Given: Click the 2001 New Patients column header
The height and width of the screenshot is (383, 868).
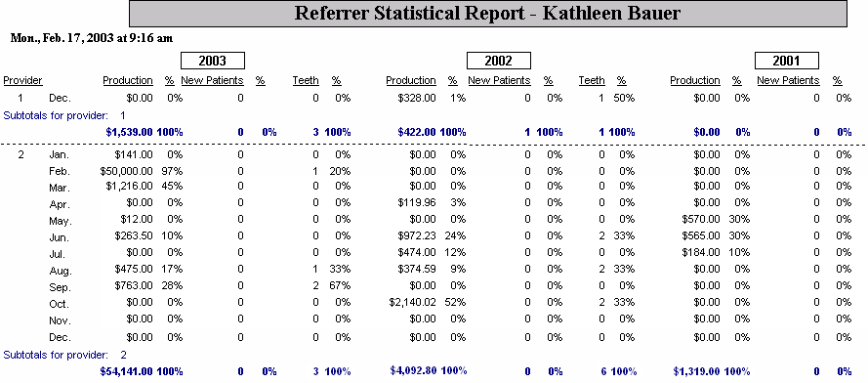Looking at the screenshot, I should [788, 81].
